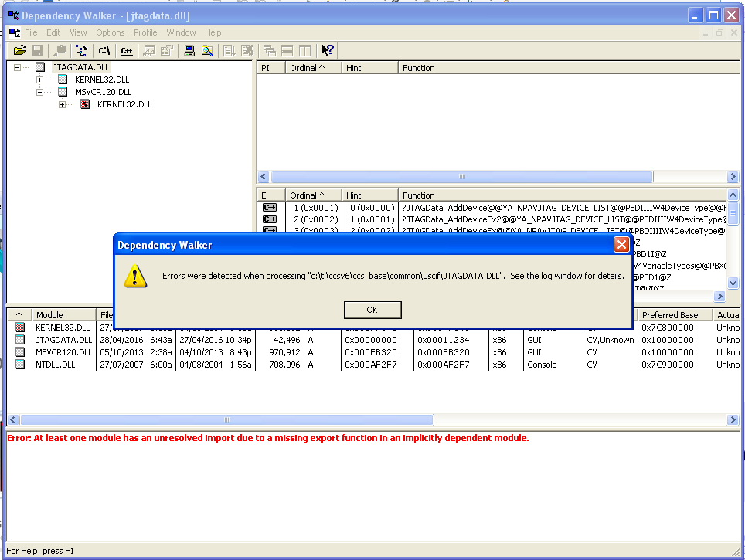Restore the jtagdata.dll child window
This screenshot has height=560, width=745.
[719, 32]
